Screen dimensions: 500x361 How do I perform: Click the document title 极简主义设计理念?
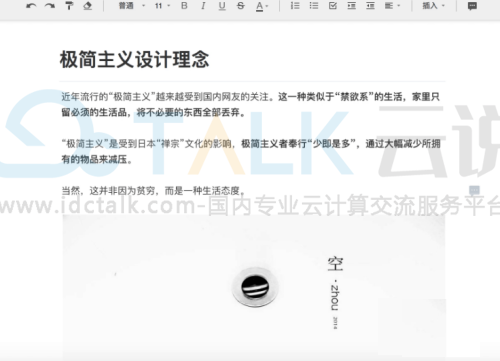pos(134,60)
